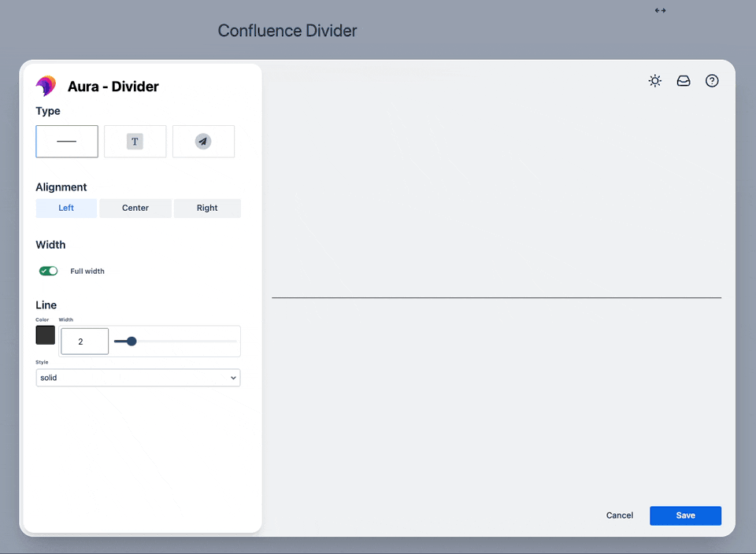Screen dimensions: 756x554
Task: Save the divider settings
Action: pos(685,515)
